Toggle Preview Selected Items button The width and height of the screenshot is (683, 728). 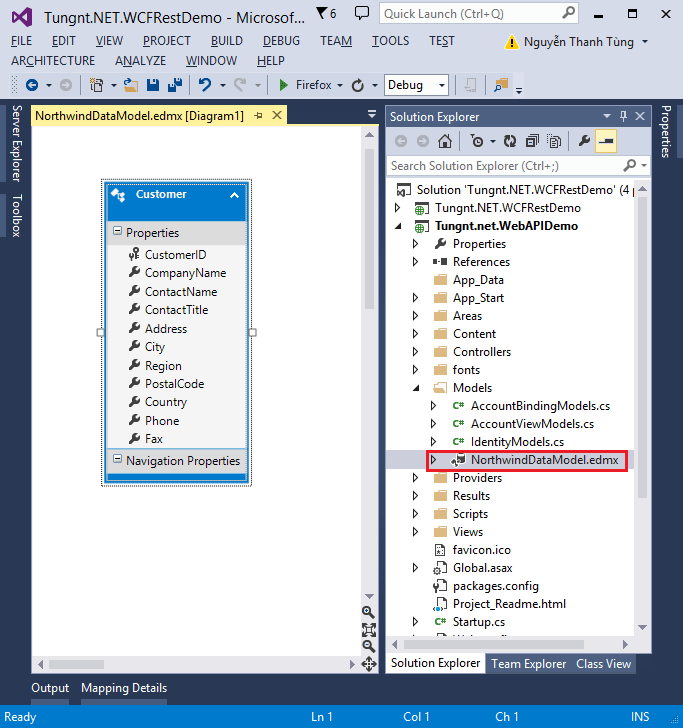[x=606, y=141]
